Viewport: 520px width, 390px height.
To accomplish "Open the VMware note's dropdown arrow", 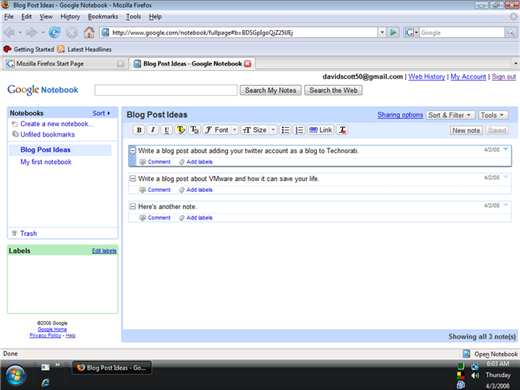I will (x=506, y=177).
